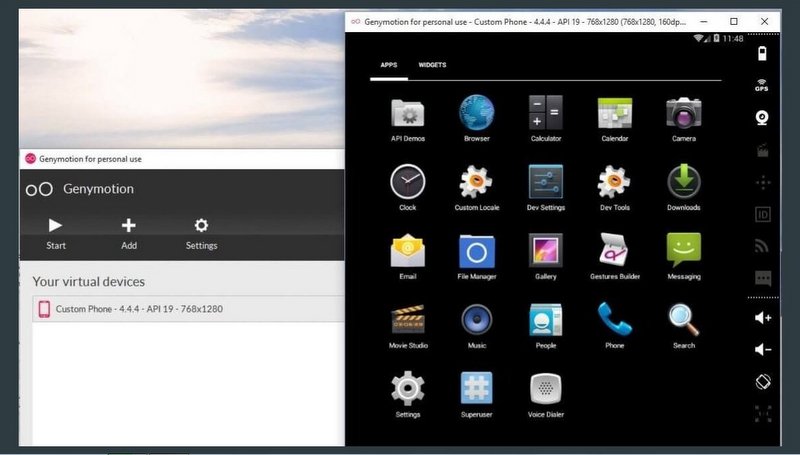Open the Calculator app

click(545, 118)
